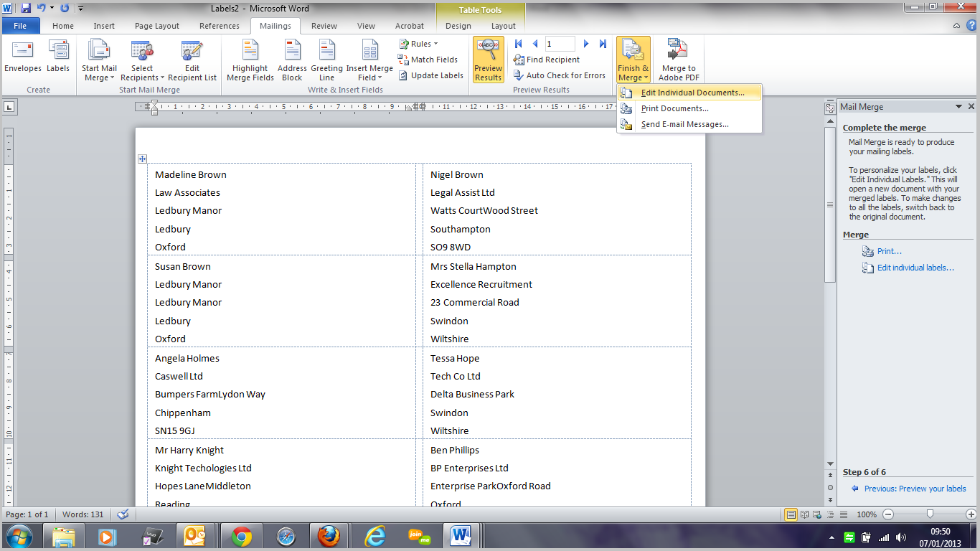Switch to the Insert tab
The image size is (980, 551).
104,26
